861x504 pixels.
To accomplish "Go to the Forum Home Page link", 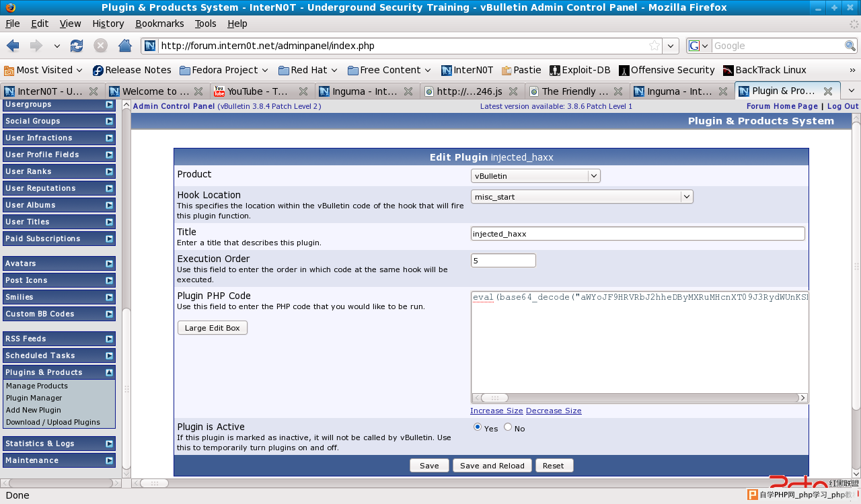I will point(782,106).
